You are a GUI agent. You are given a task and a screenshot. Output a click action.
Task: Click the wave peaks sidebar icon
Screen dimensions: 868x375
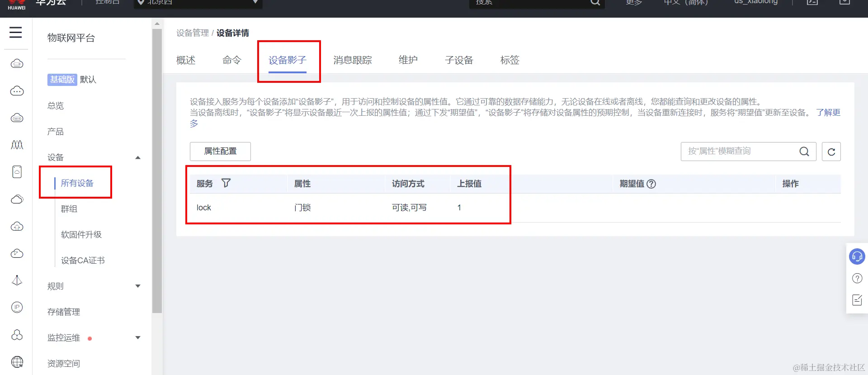tap(17, 145)
